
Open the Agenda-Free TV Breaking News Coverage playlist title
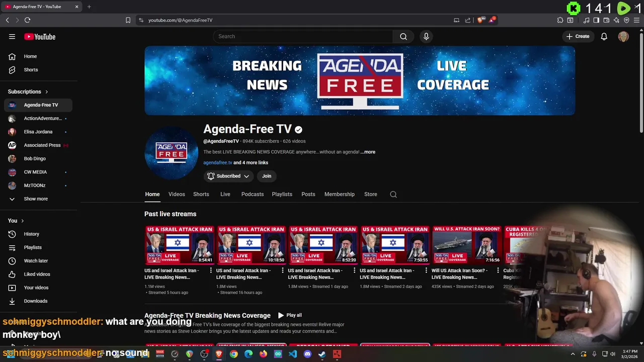[207, 315]
